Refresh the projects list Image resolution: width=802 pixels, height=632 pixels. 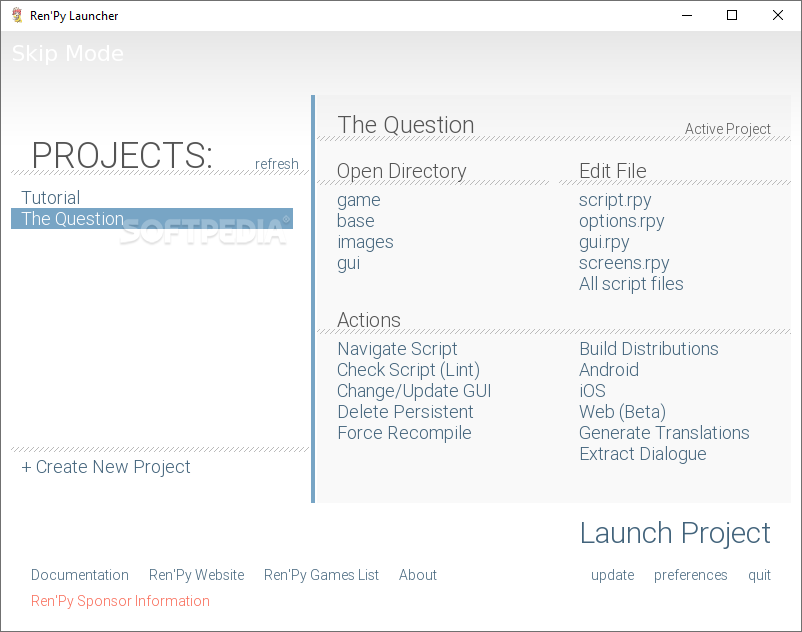[x=277, y=164]
